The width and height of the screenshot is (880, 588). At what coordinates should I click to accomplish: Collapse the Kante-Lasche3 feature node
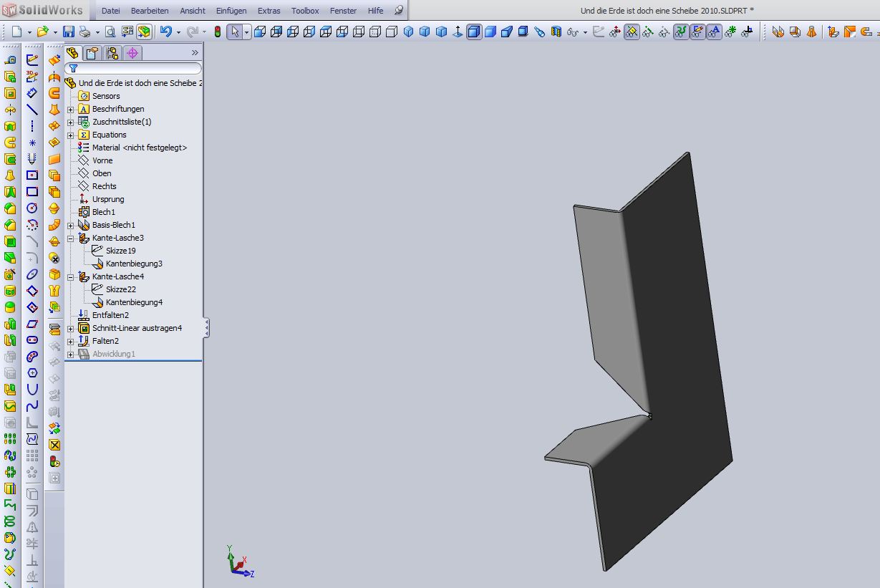pos(71,238)
